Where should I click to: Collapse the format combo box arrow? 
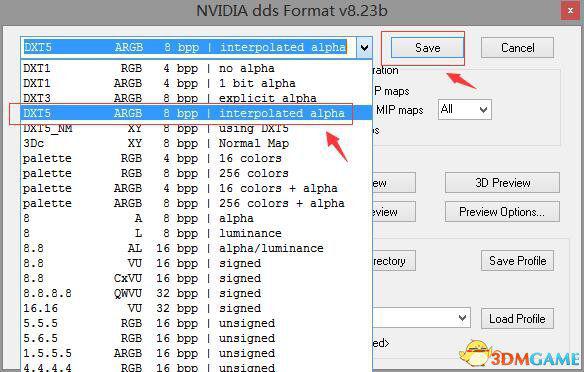click(x=364, y=48)
